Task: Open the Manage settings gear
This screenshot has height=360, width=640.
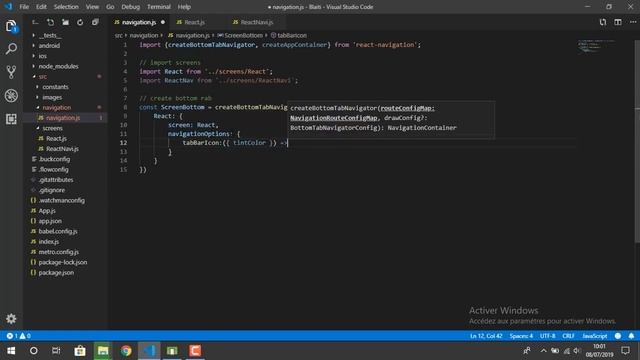Action: pos(11,318)
